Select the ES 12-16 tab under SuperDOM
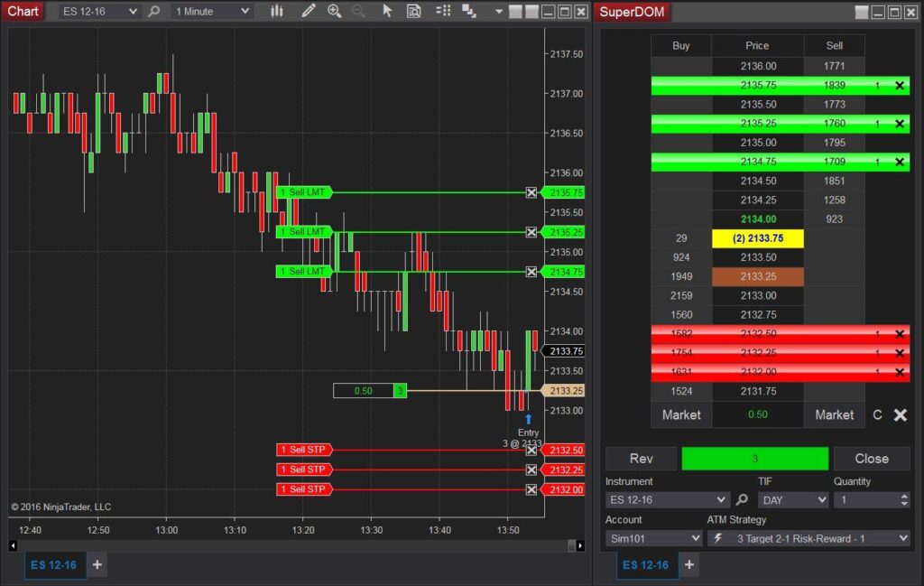 (x=647, y=563)
